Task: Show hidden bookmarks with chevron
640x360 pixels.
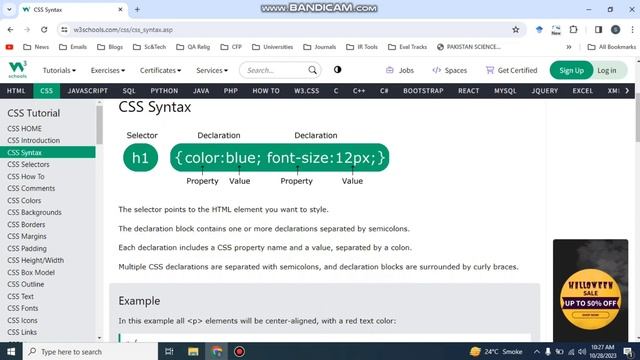Action: [569, 47]
